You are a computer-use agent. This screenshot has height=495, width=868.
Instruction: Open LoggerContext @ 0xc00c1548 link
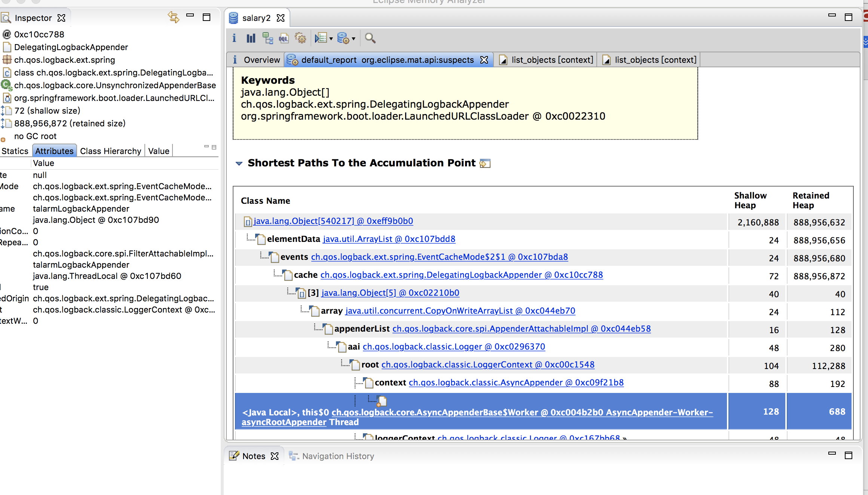488,365
